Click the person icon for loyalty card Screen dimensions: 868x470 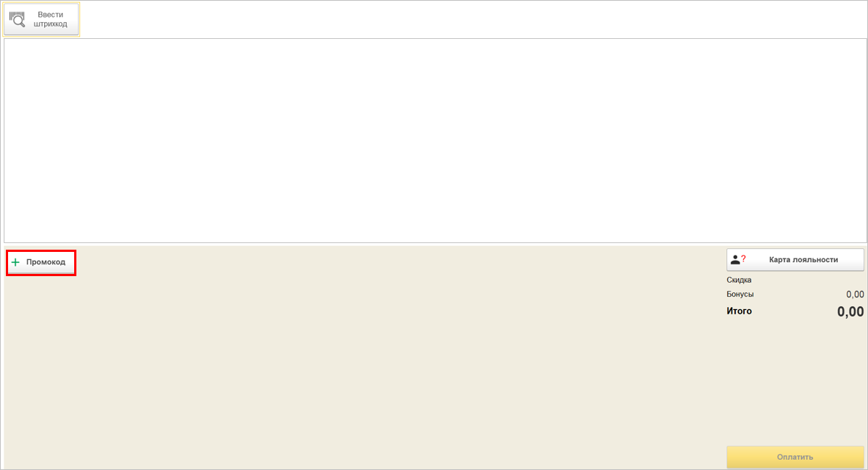coord(735,259)
